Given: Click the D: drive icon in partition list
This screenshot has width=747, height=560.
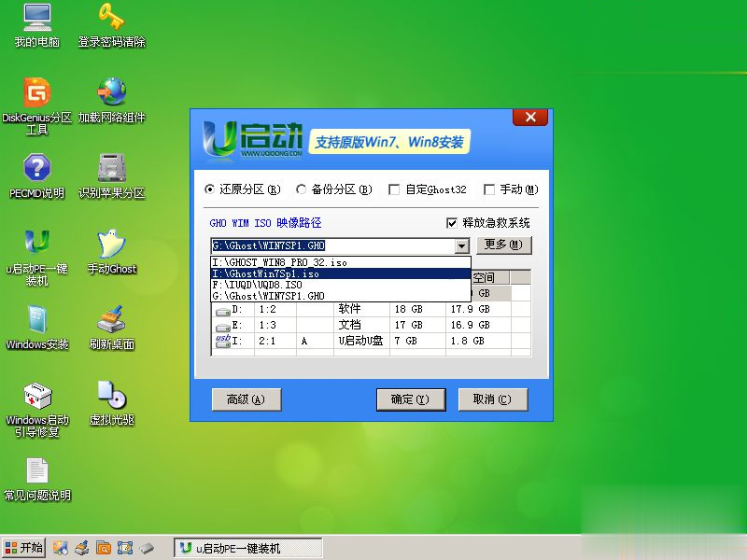Looking at the screenshot, I should [222, 311].
